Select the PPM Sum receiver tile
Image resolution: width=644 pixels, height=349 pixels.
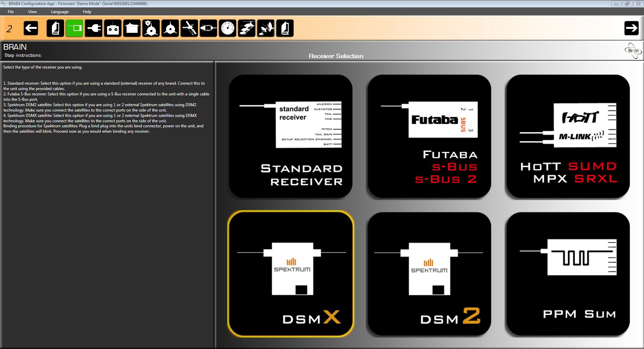coord(568,274)
